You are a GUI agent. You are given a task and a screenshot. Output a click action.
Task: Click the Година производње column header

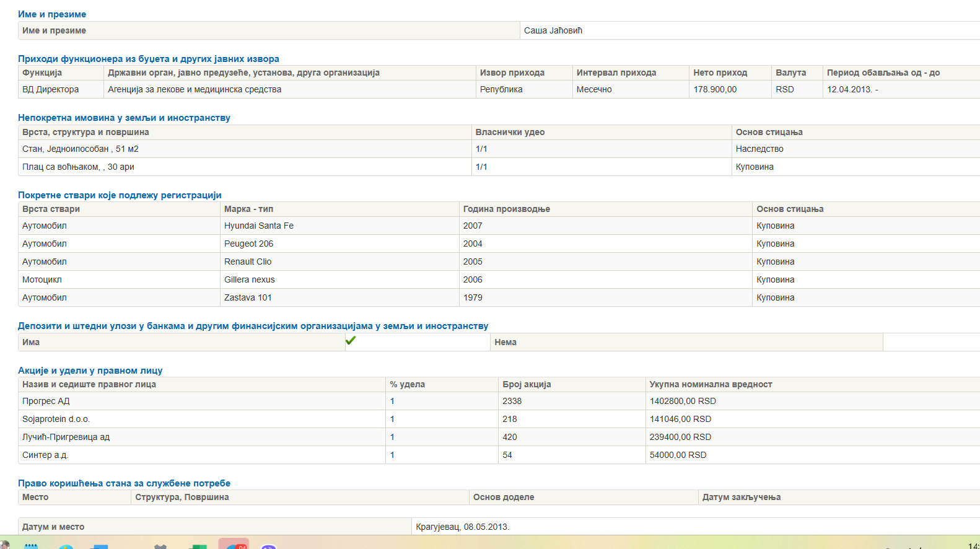point(506,209)
